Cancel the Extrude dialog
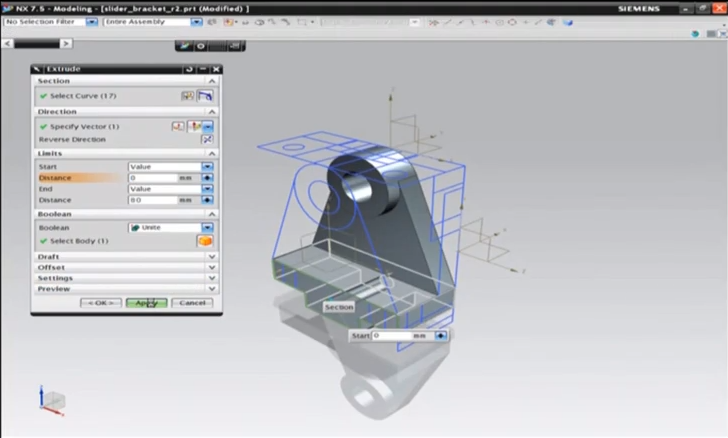The width and height of the screenshot is (728, 438). tap(192, 303)
